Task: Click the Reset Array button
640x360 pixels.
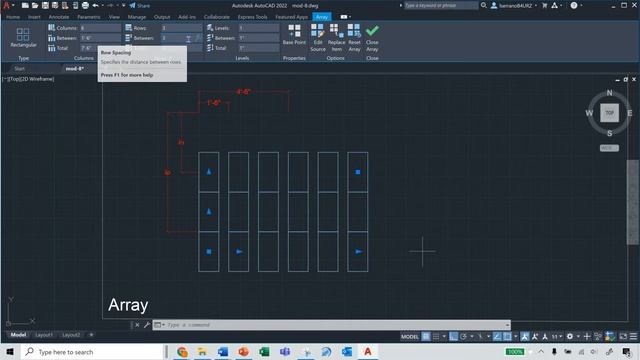Action: pos(354,38)
